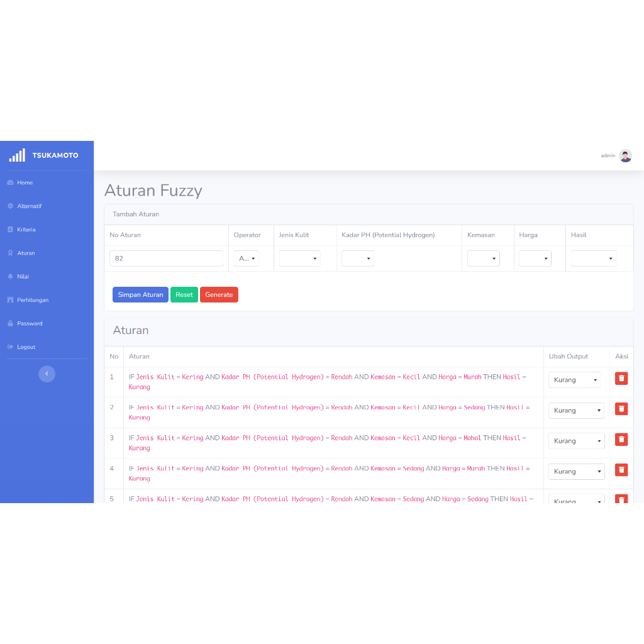
Task: Open the Operator dropdown
Action: [x=246, y=258]
